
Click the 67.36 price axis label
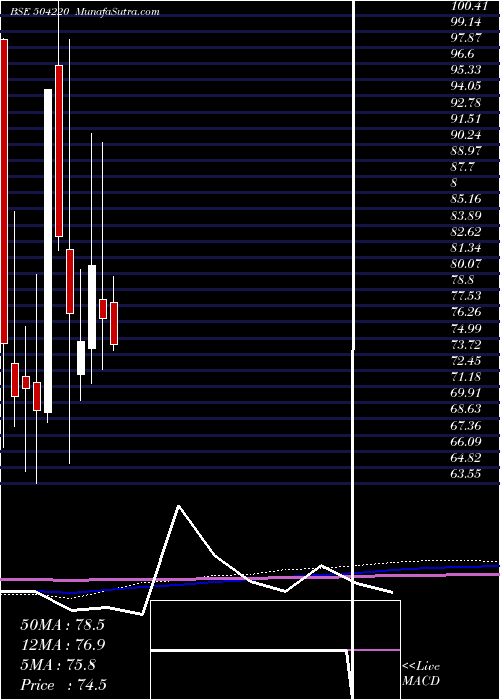[466, 425]
